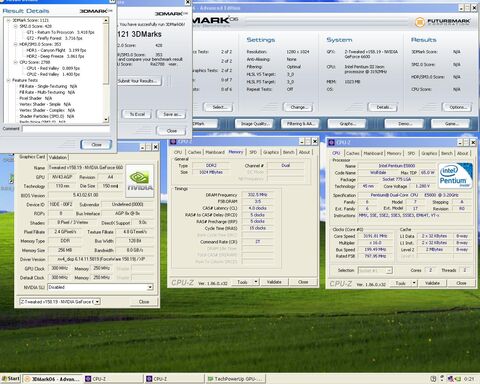Screen dimensions: 480x384
Task: Select the Pixel Shader N/A row
Action: pyautogui.click(x=35, y=98)
